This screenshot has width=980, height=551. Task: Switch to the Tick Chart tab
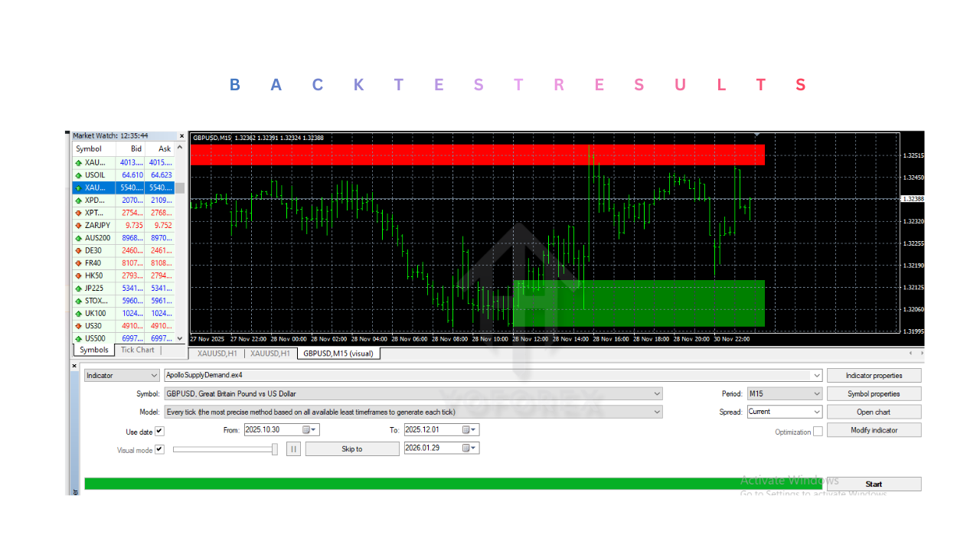coord(137,350)
